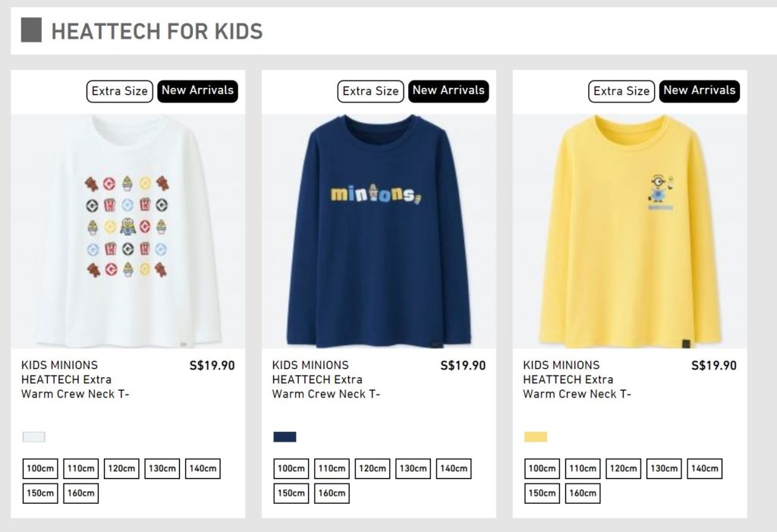This screenshot has height=532, width=777.
Task: Select 100cm size for the white shirt
Action: (40, 469)
